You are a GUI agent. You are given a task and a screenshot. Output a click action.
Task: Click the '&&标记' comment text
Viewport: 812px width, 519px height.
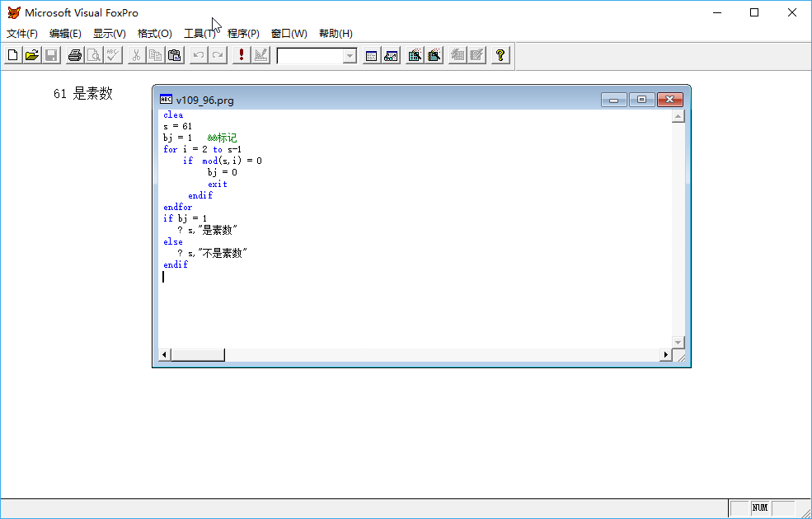coord(222,138)
